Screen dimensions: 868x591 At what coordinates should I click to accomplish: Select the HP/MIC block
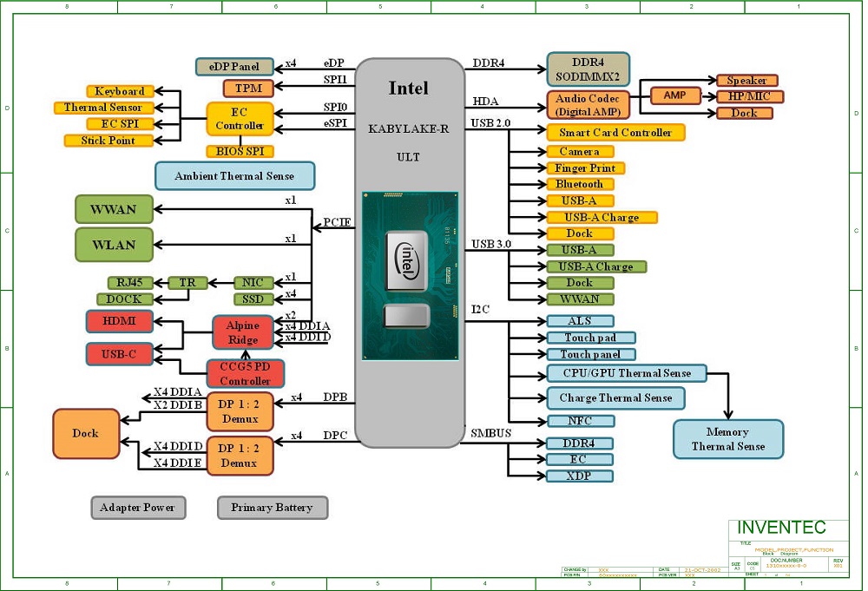pos(750,96)
